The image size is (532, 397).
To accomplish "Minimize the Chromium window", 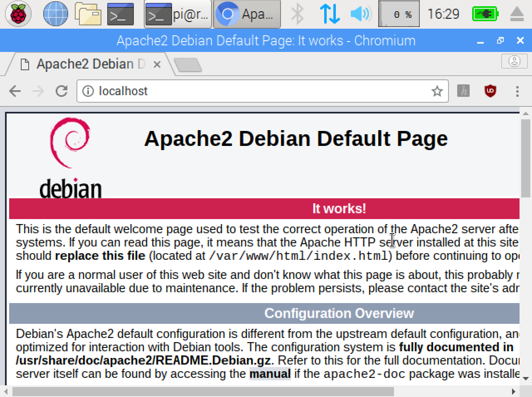I will [480, 41].
